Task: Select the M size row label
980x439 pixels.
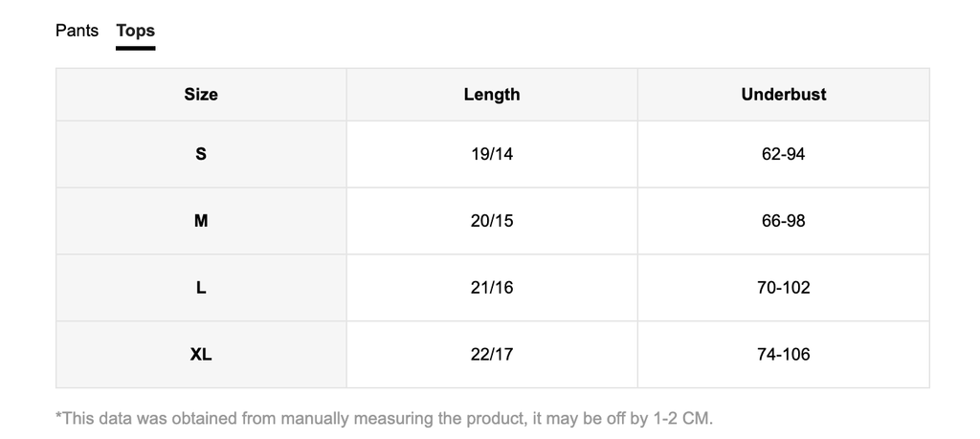Action: (201, 221)
